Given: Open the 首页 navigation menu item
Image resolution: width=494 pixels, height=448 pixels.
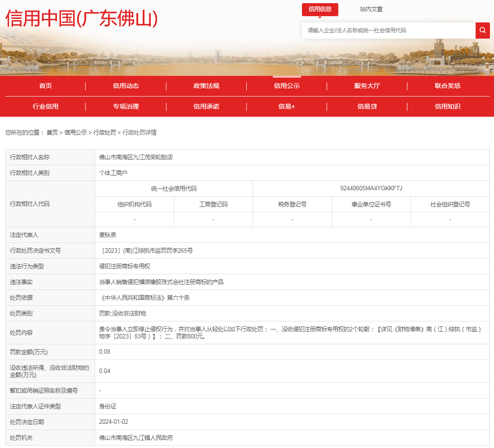Looking at the screenshot, I should [45, 86].
